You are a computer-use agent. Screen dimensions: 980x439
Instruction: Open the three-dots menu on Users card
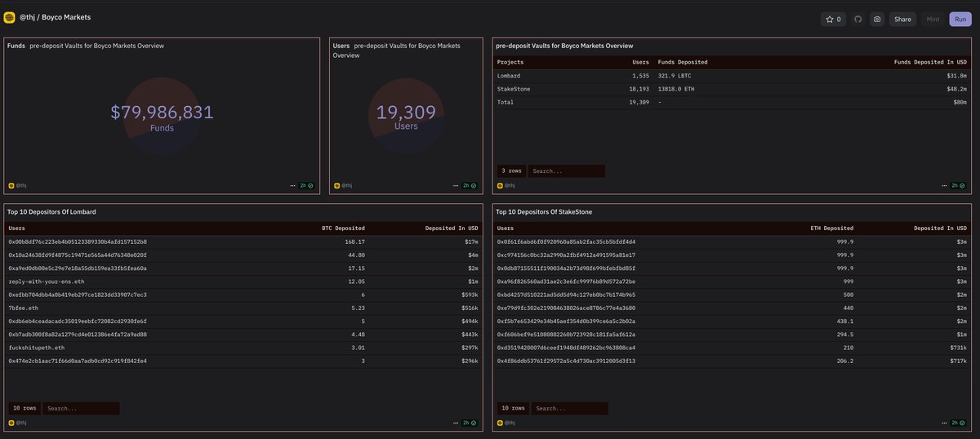pos(456,185)
